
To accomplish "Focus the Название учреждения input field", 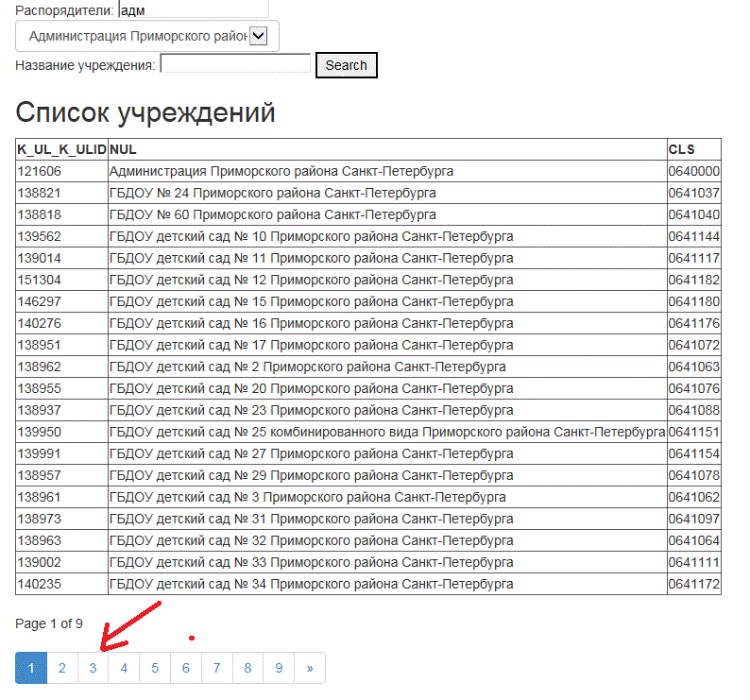I will point(235,63).
